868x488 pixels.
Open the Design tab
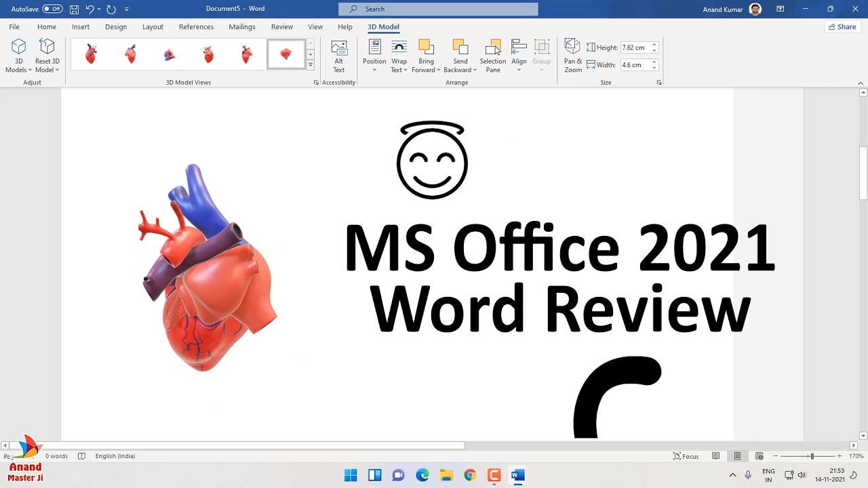(x=116, y=26)
